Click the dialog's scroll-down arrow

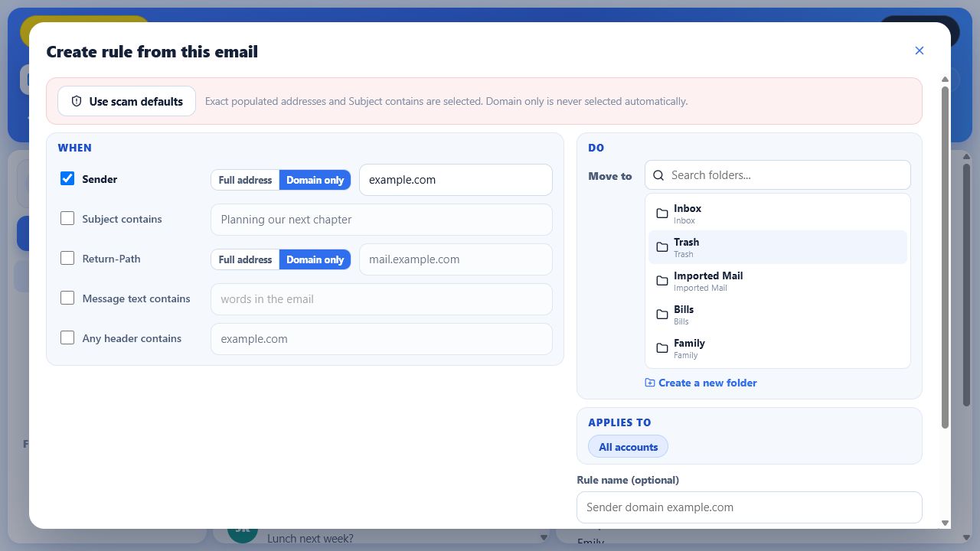pyautogui.click(x=945, y=523)
